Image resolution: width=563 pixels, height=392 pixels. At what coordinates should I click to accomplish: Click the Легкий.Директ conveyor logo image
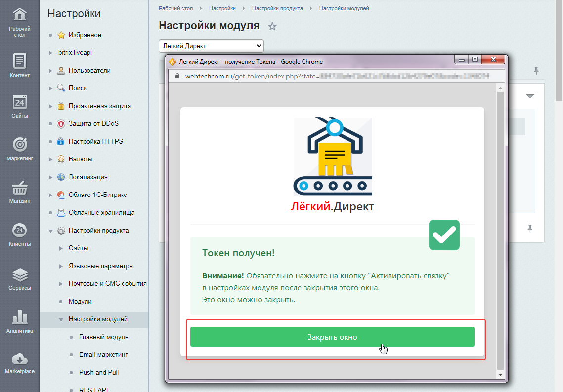click(x=333, y=157)
